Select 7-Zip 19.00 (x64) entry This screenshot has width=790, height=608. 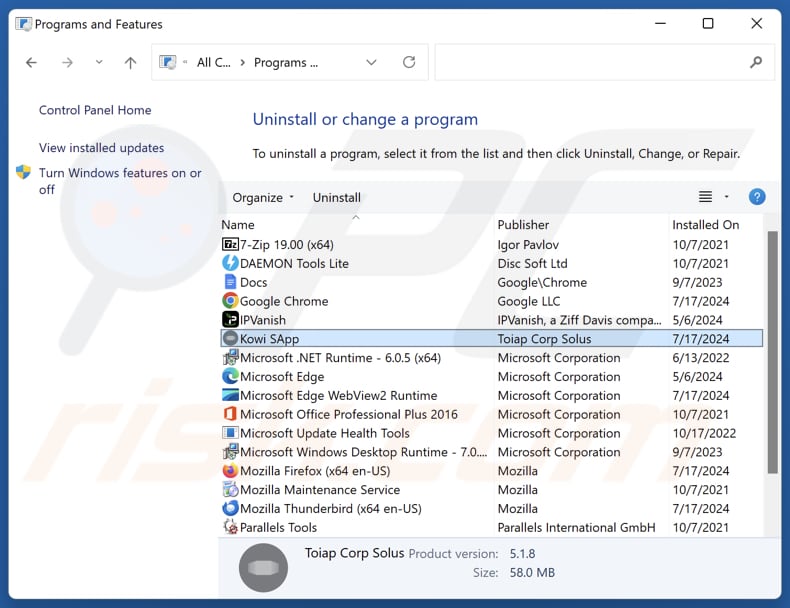492,244
